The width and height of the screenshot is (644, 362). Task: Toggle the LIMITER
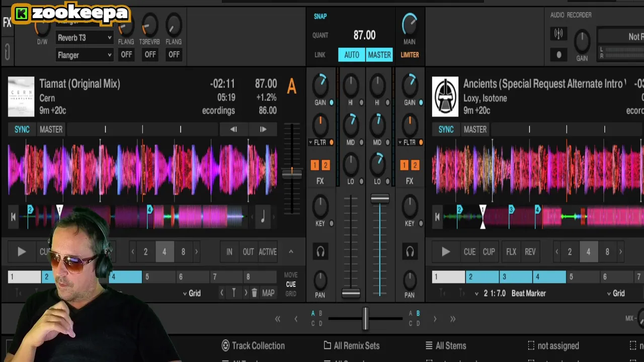tap(410, 55)
